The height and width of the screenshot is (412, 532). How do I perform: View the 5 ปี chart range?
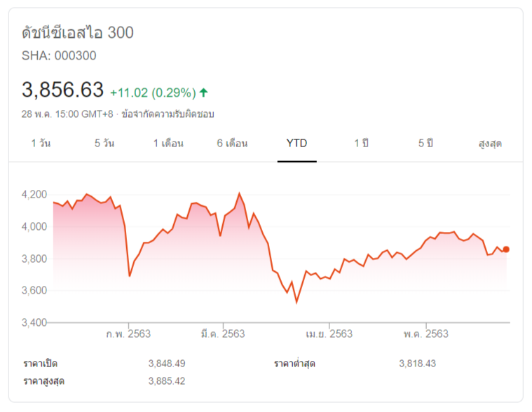425,144
